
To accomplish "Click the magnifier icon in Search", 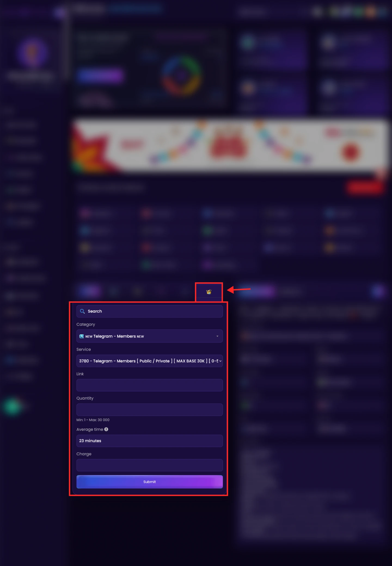I will pos(82,311).
